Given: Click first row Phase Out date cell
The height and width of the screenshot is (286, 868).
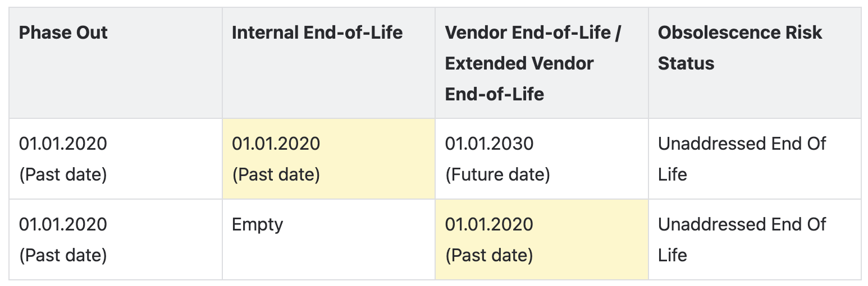Looking at the screenshot, I should click(x=116, y=159).
